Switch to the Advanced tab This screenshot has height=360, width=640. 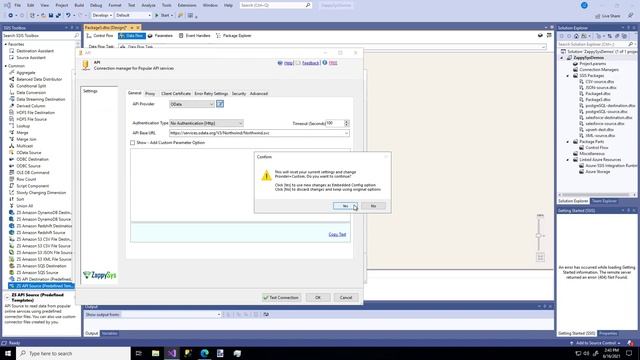click(x=259, y=93)
